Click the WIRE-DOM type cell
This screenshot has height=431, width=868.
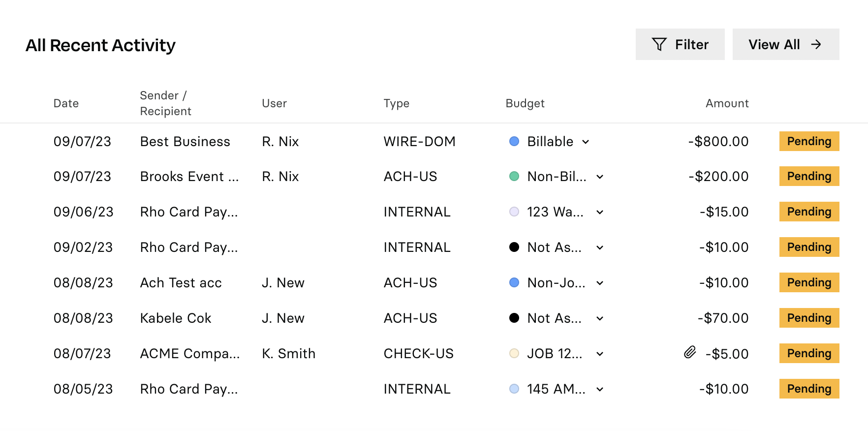(419, 142)
